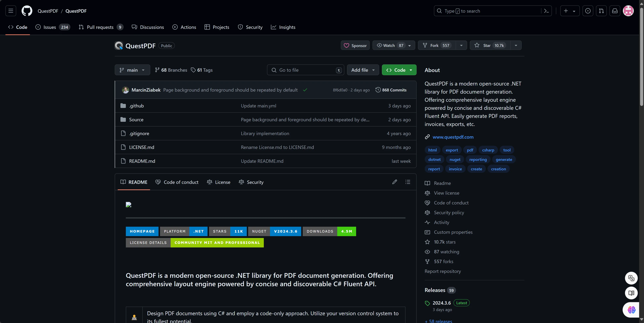The width and height of the screenshot is (644, 323).
Task: Click the QuestPDF repository logo
Action: coord(119,46)
